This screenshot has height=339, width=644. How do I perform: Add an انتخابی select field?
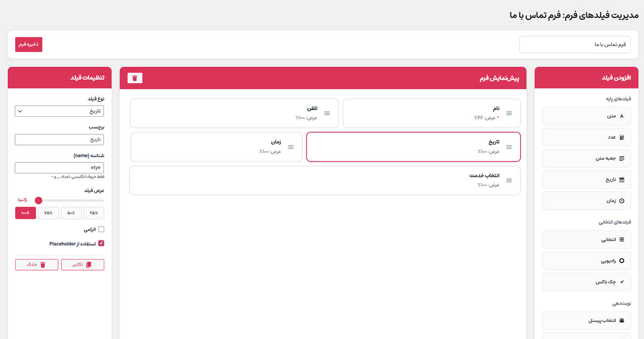(x=586, y=239)
